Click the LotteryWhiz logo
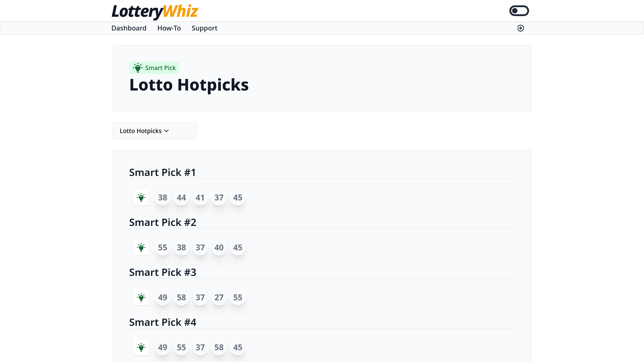Screen dimensions: 644x362 tap(155, 12)
